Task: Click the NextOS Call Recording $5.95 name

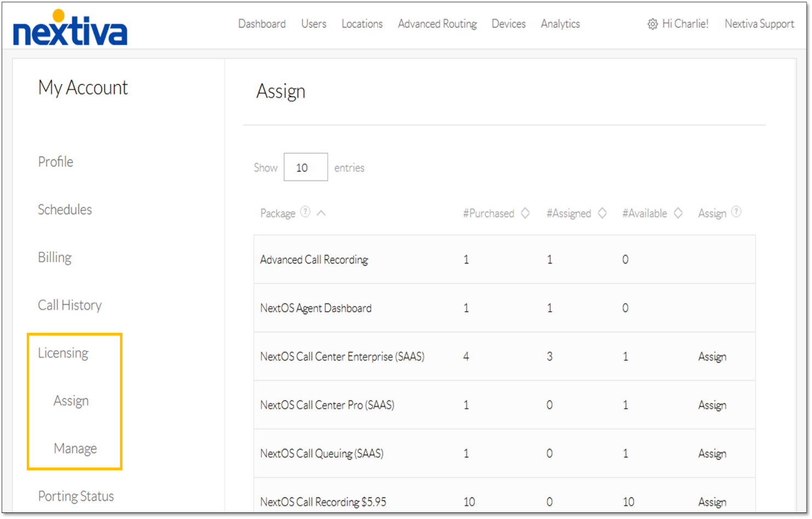Action: tap(323, 502)
